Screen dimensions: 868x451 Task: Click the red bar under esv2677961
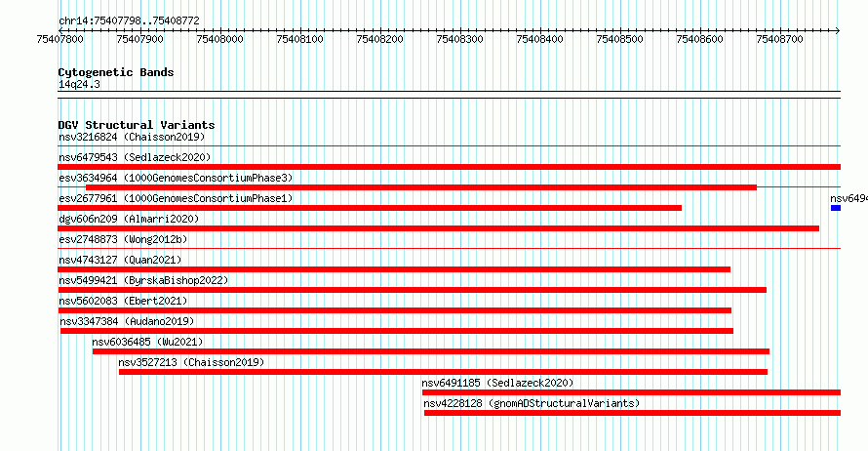pyautogui.click(x=370, y=208)
